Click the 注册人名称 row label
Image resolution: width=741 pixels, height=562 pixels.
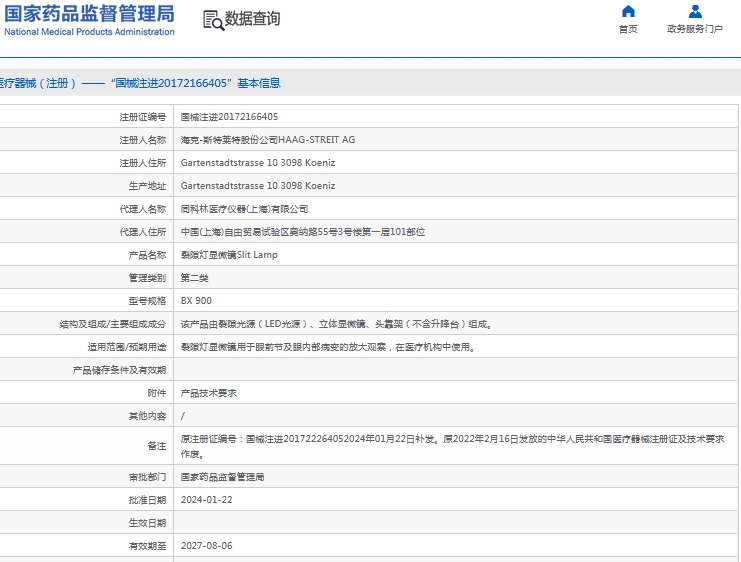[143, 140]
